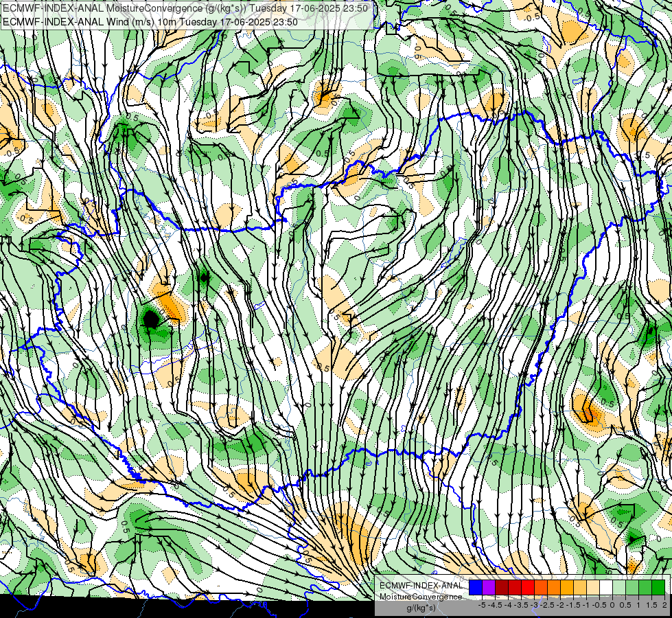672x618 pixels.
Task: Click the Wind 10m title line
Action: click(x=150, y=21)
